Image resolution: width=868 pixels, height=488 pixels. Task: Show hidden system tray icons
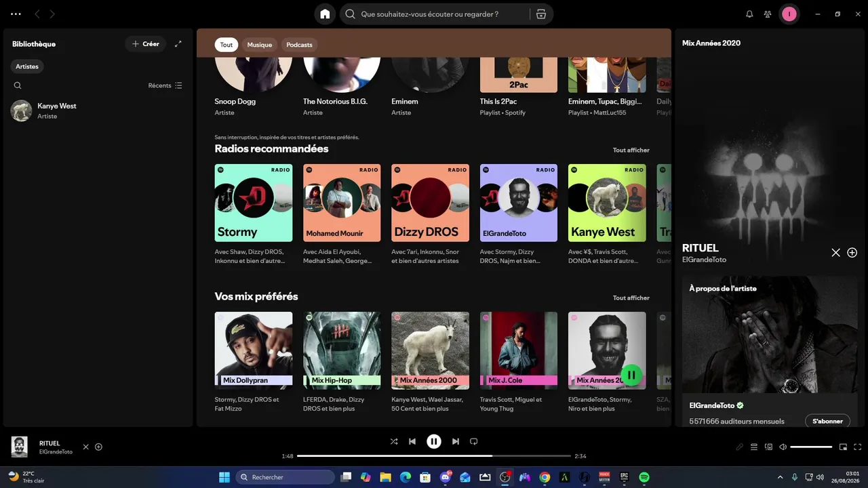pyautogui.click(x=780, y=477)
